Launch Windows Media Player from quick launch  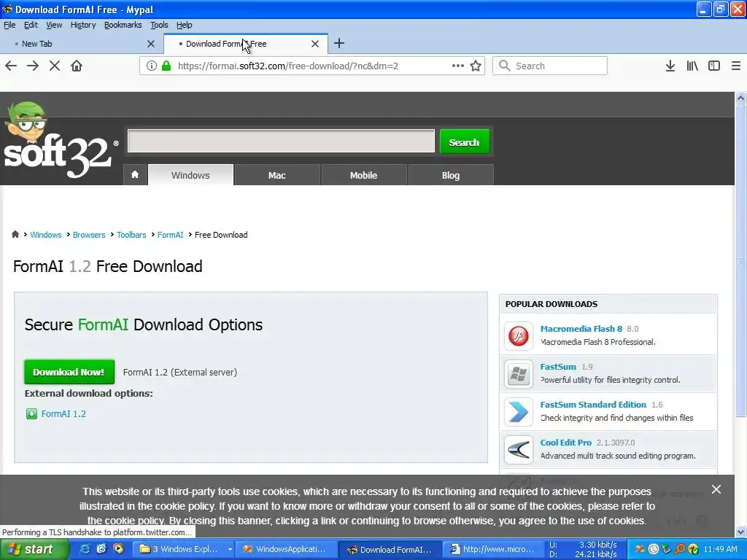pos(117,549)
